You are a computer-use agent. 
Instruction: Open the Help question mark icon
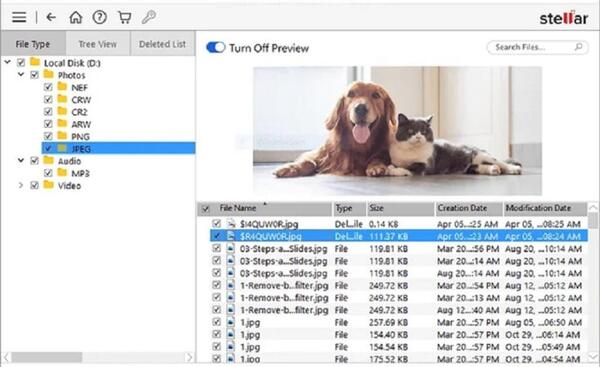click(100, 17)
